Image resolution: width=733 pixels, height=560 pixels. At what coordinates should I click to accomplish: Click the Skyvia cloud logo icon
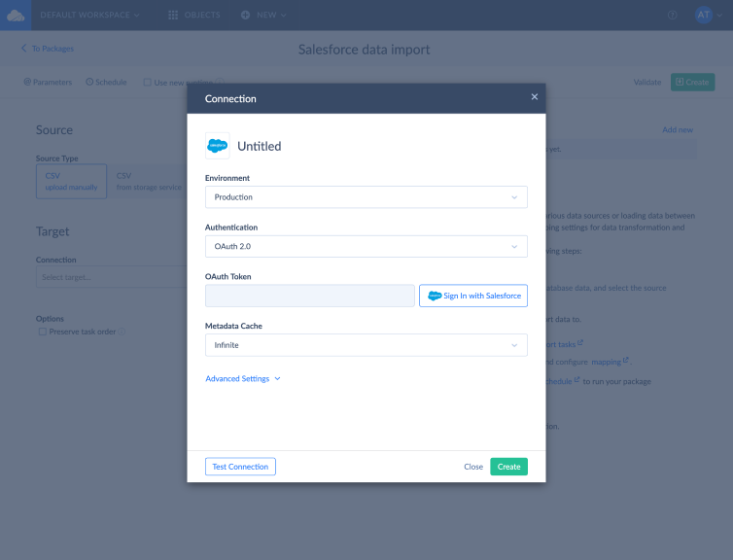tap(16, 16)
